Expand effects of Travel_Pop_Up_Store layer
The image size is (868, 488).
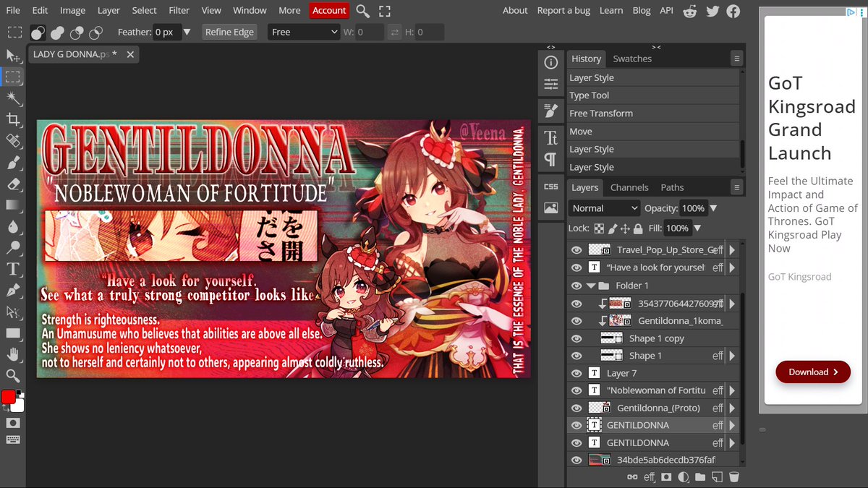(732, 249)
